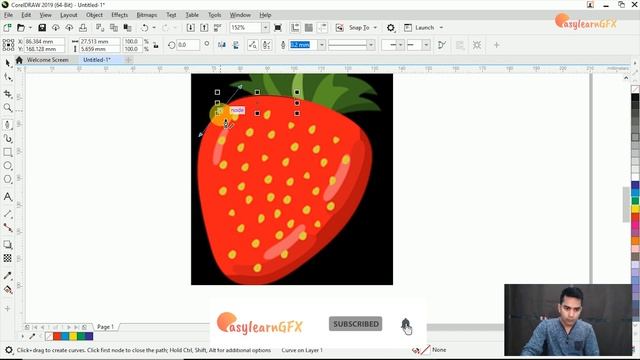Click the Export icon in the toolbar
Image resolution: width=640 pixels, height=360 pixels.
coord(204,28)
